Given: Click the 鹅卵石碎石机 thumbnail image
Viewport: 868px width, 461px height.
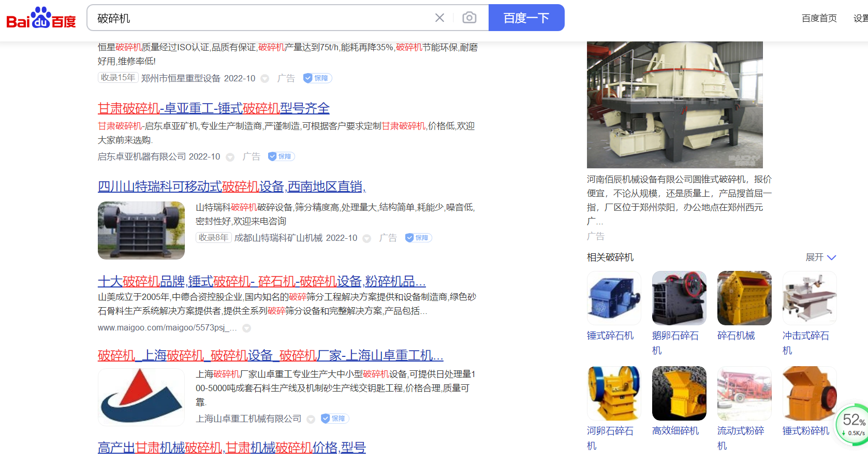Looking at the screenshot, I should pos(679,298).
